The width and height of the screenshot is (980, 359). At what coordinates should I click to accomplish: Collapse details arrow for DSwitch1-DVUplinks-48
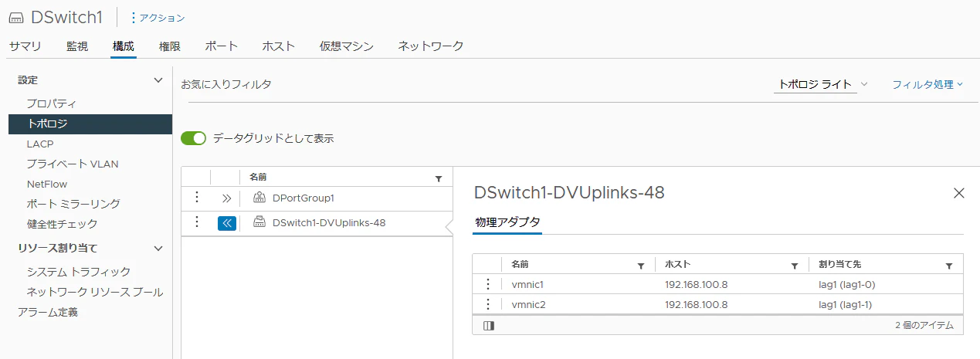[x=227, y=223]
